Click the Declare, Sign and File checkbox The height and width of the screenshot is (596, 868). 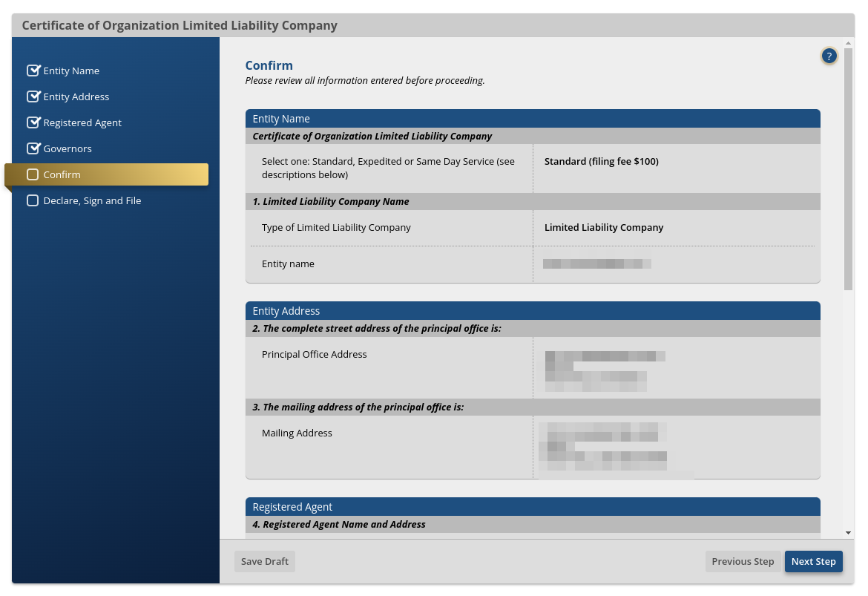pos(33,200)
